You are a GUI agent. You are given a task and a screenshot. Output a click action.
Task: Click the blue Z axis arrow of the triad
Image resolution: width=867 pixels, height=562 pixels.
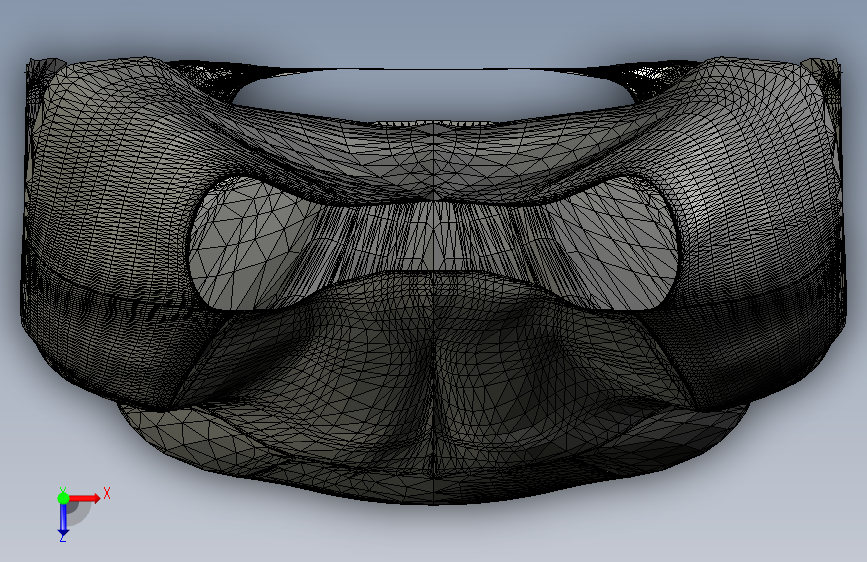(x=63, y=518)
